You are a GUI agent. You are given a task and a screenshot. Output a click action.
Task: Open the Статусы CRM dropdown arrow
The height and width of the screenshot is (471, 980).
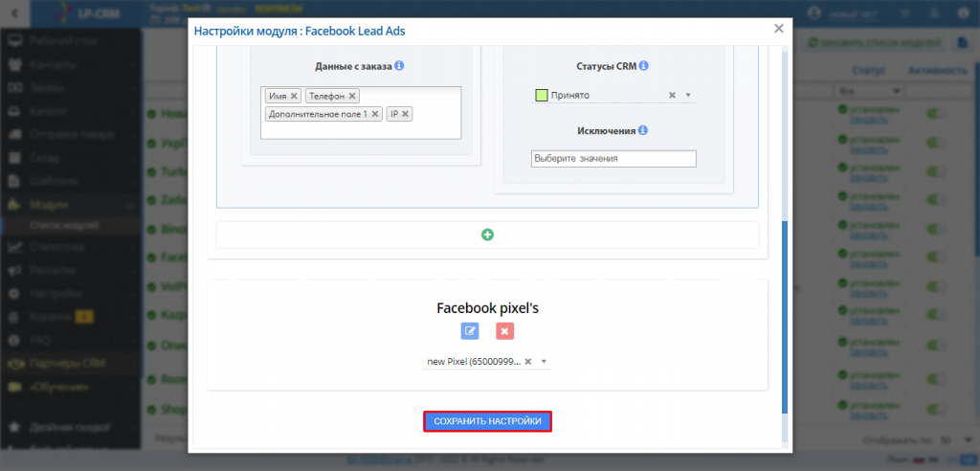pyautogui.click(x=688, y=95)
